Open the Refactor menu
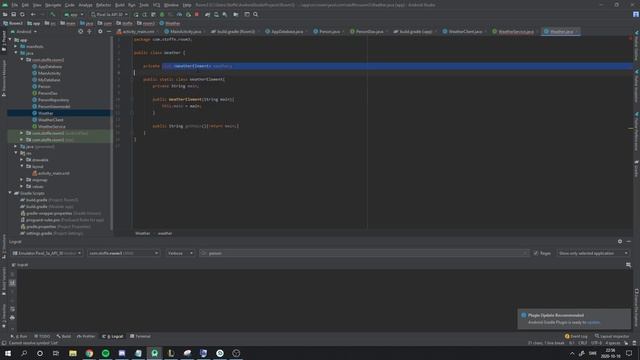Screen dimensions: 640x360 [x=103, y=5]
